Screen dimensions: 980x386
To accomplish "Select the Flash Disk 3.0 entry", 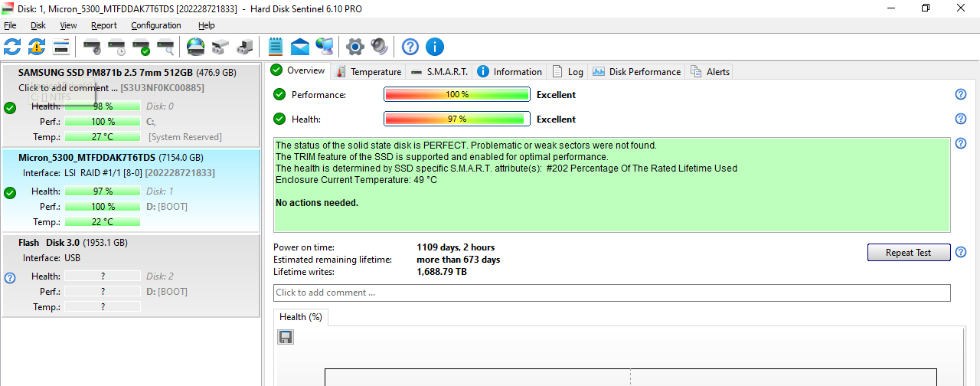I will [131, 276].
